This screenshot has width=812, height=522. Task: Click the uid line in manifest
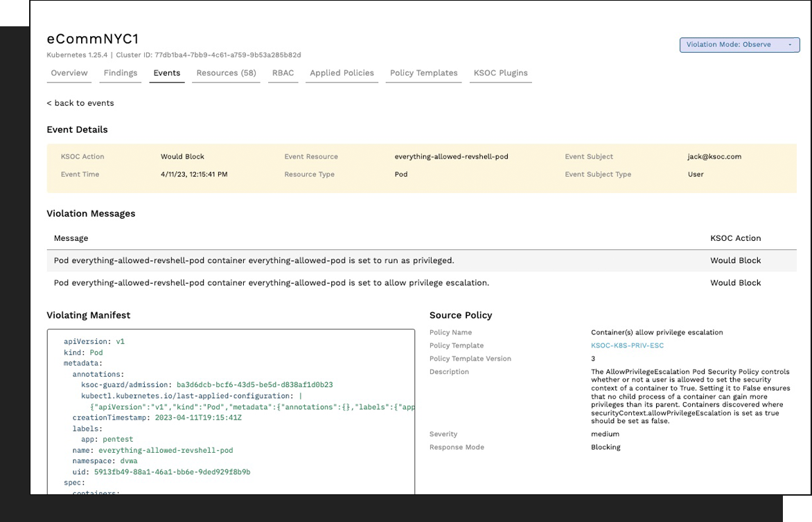pyautogui.click(x=161, y=472)
